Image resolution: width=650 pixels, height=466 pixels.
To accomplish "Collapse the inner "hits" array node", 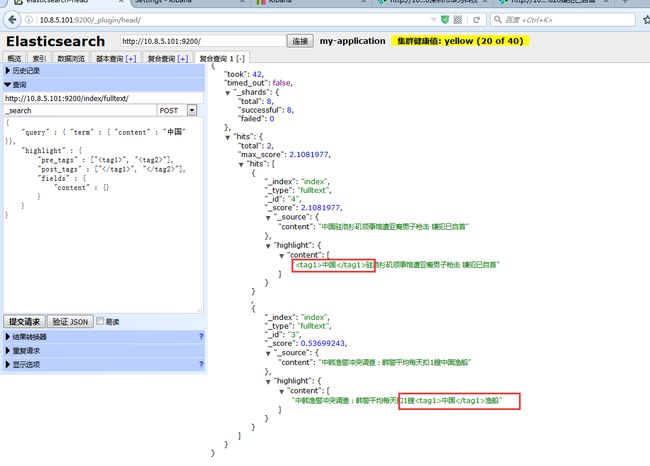I will pos(241,165).
